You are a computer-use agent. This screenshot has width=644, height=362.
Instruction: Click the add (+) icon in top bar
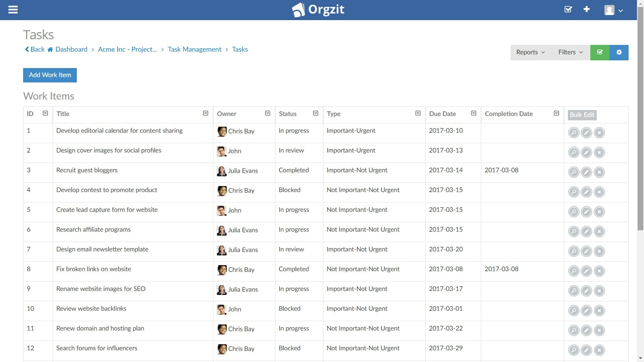pyautogui.click(x=586, y=9)
